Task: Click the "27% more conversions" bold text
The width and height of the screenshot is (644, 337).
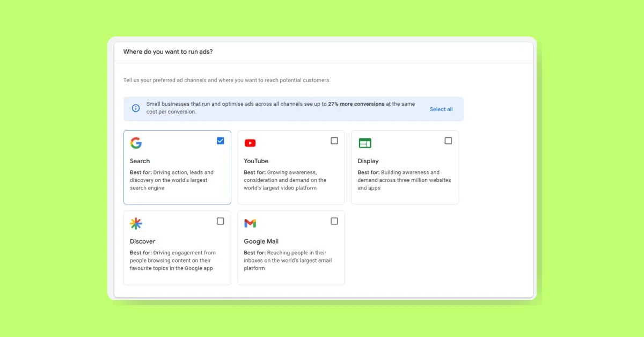Action: [x=356, y=104]
